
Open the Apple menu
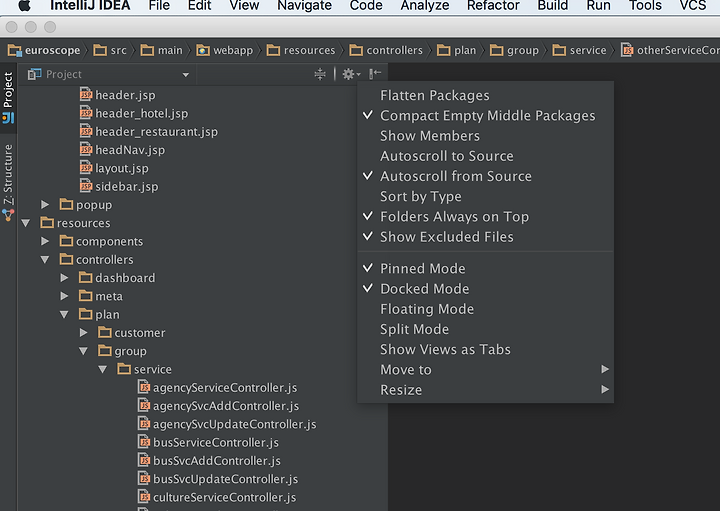coord(24,5)
